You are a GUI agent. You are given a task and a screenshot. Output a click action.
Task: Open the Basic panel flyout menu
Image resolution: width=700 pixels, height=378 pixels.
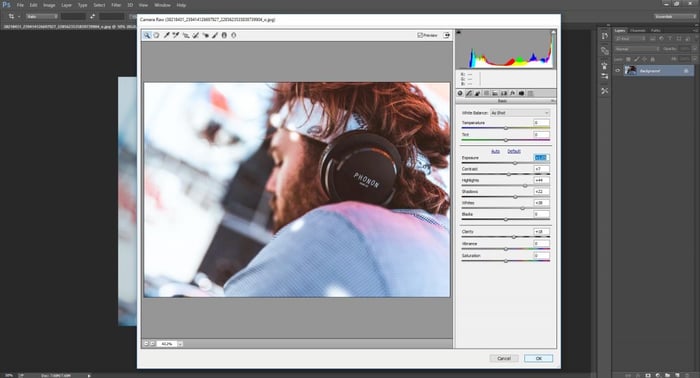tap(553, 101)
